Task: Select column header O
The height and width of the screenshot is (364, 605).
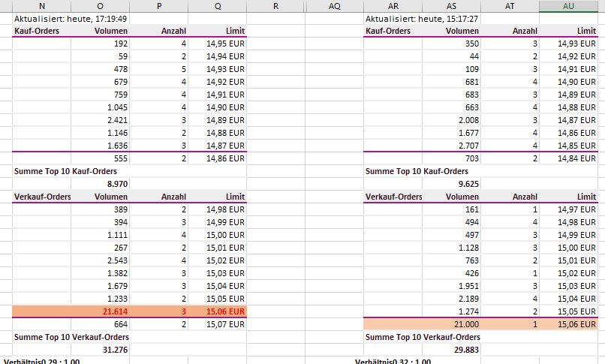Action: (100, 6)
